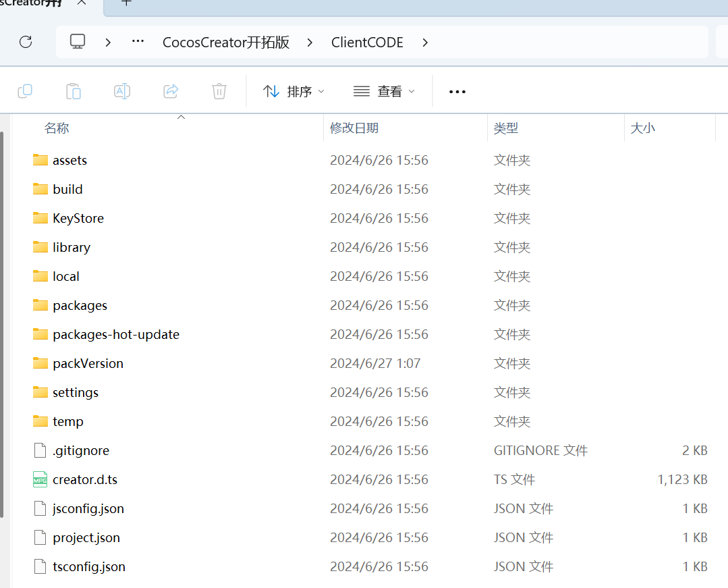This screenshot has height=588, width=728.
Task: Click the Refresh icon in address bar
Action: pos(26,42)
